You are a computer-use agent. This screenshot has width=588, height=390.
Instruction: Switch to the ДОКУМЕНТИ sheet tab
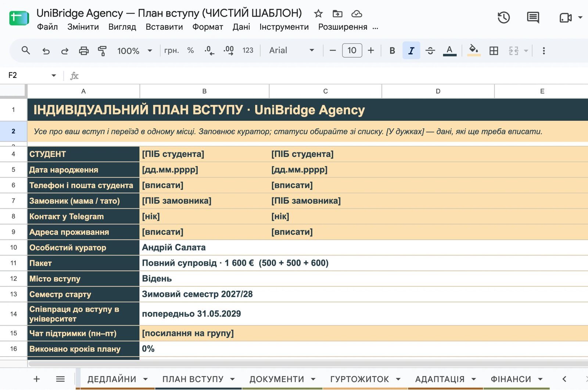277,379
